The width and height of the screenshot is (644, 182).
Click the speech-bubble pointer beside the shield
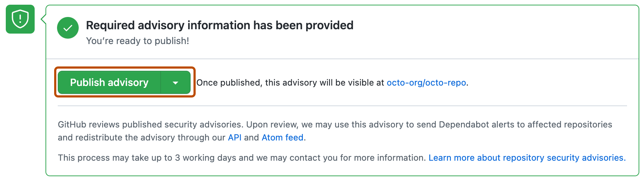pyautogui.click(x=44, y=19)
